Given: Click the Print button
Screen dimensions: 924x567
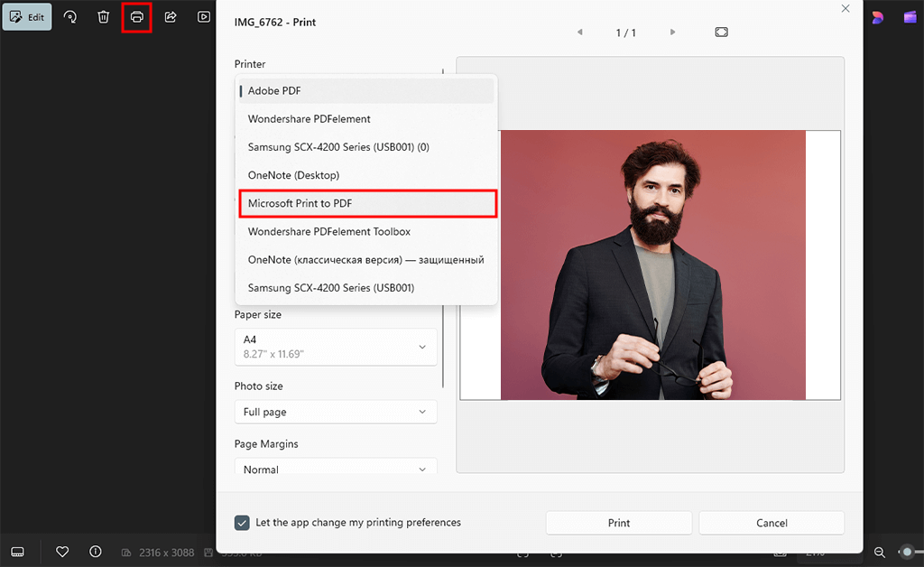Looking at the screenshot, I should click(619, 523).
